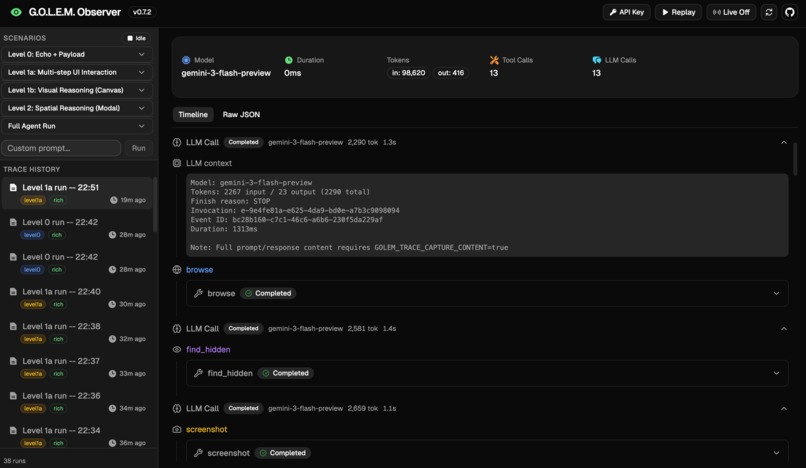Click Completed badge in browse tool row

tap(268, 293)
